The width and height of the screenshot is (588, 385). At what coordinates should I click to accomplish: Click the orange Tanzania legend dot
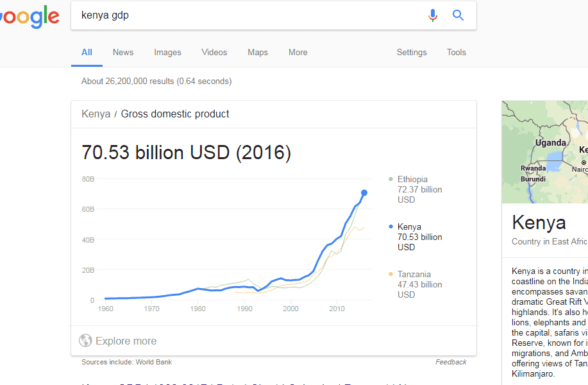(x=391, y=274)
